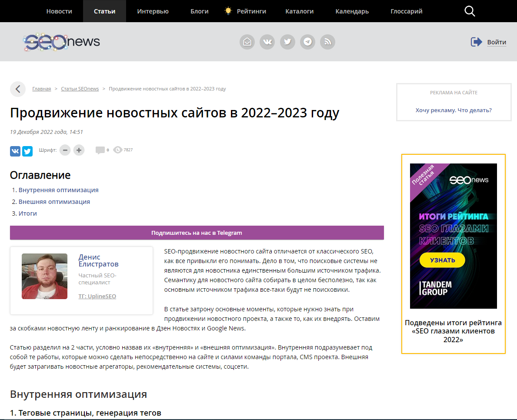Open the Интервью menu item

tap(153, 11)
